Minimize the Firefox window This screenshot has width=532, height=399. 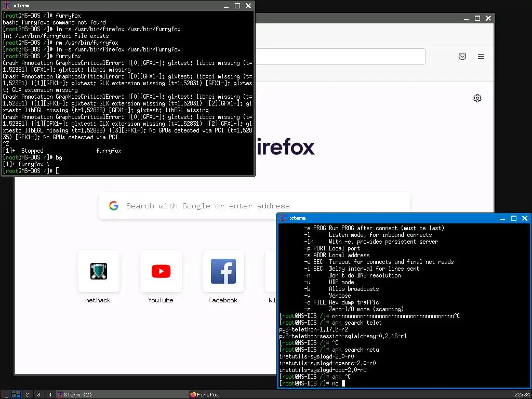click(466, 19)
